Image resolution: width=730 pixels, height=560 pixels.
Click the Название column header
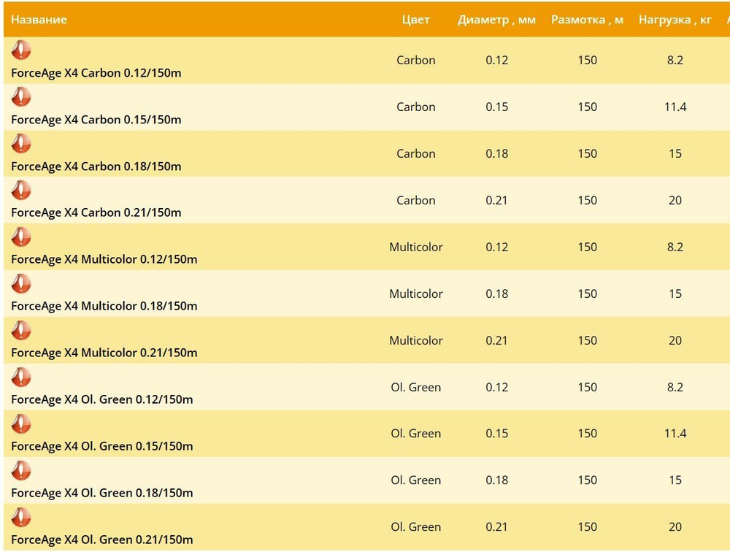pos(39,20)
